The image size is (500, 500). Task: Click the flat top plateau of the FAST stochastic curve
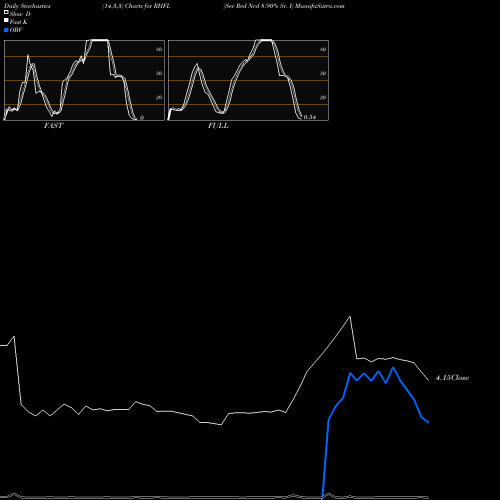tap(99, 40)
